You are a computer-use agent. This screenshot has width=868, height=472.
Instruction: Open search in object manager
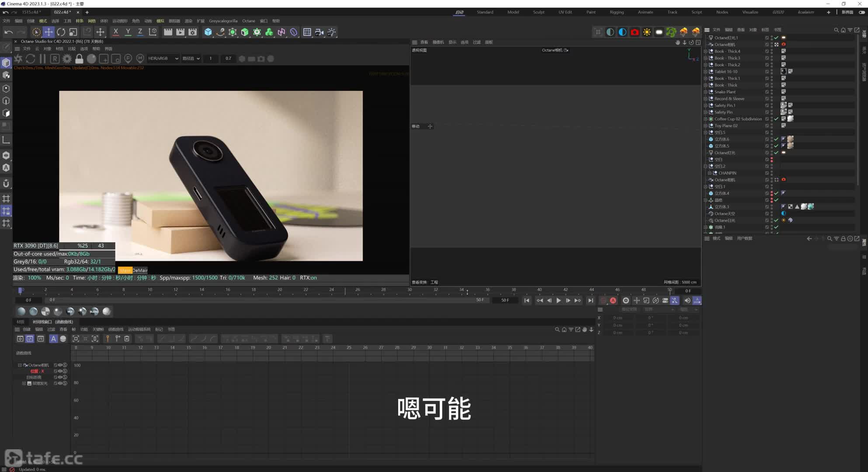click(836, 30)
